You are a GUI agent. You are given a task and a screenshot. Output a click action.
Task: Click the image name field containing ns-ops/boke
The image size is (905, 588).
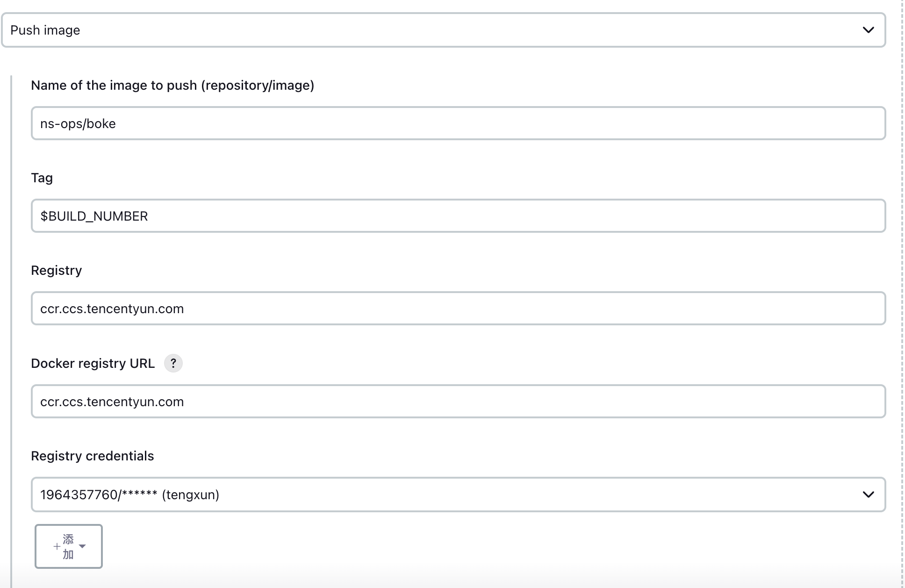[x=458, y=123]
